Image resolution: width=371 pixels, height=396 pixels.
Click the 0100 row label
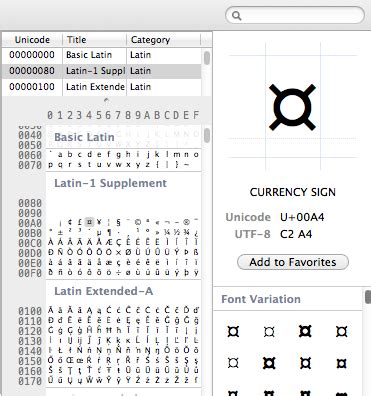point(30,311)
